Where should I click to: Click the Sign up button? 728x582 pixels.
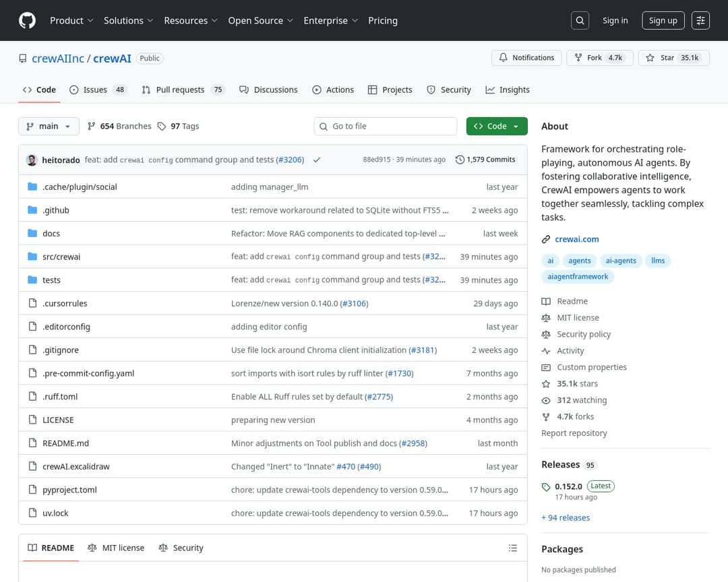pyautogui.click(x=663, y=20)
